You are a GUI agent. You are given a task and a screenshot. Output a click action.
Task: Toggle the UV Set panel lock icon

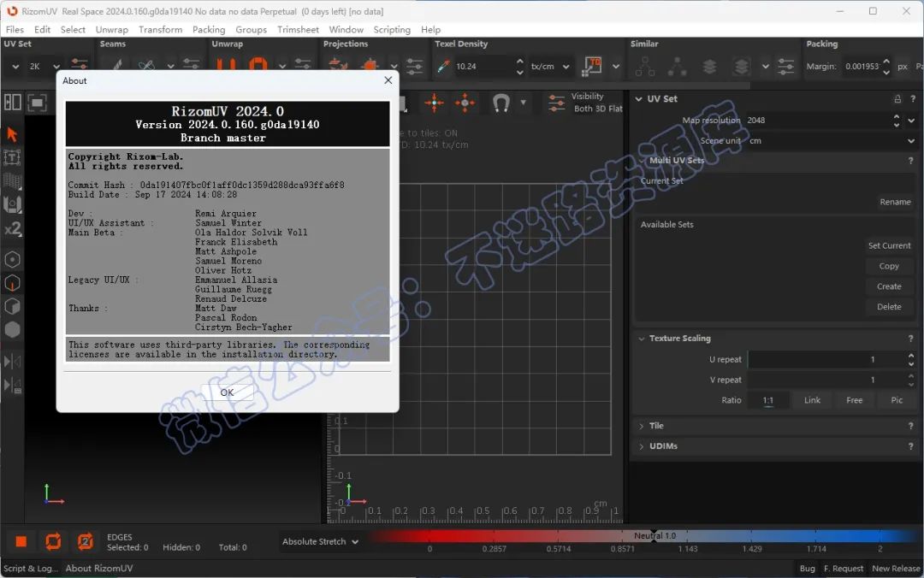pyautogui.click(x=897, y=99)
